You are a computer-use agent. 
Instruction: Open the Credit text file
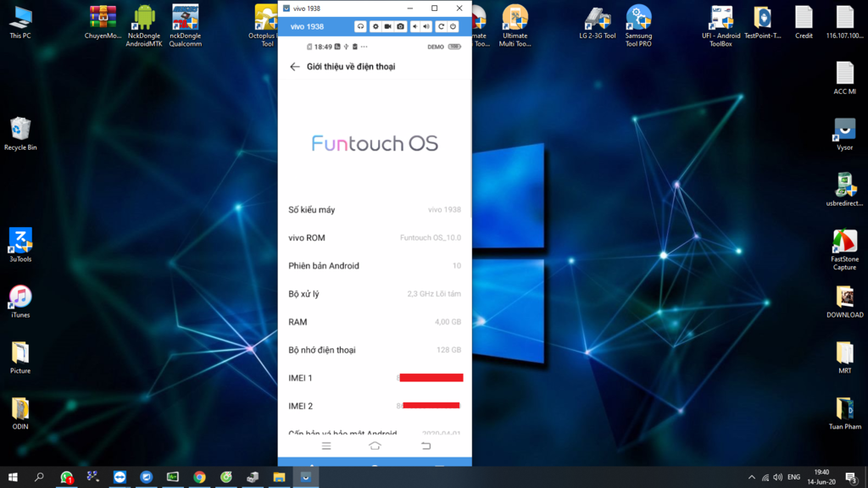(x=804, y=22)
